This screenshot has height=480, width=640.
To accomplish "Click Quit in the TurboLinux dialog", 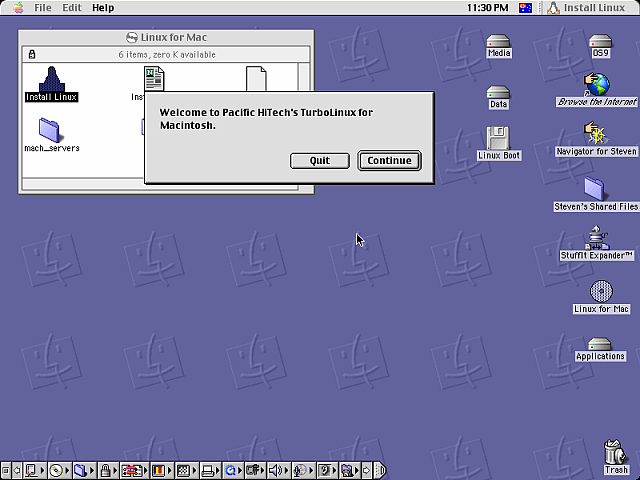I will pos(320,160).
